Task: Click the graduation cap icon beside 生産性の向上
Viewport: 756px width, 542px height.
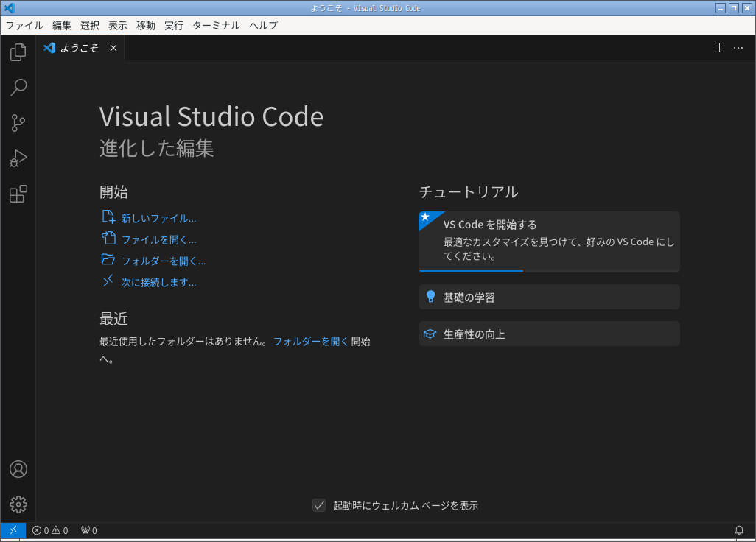Action: pos(430,334)
